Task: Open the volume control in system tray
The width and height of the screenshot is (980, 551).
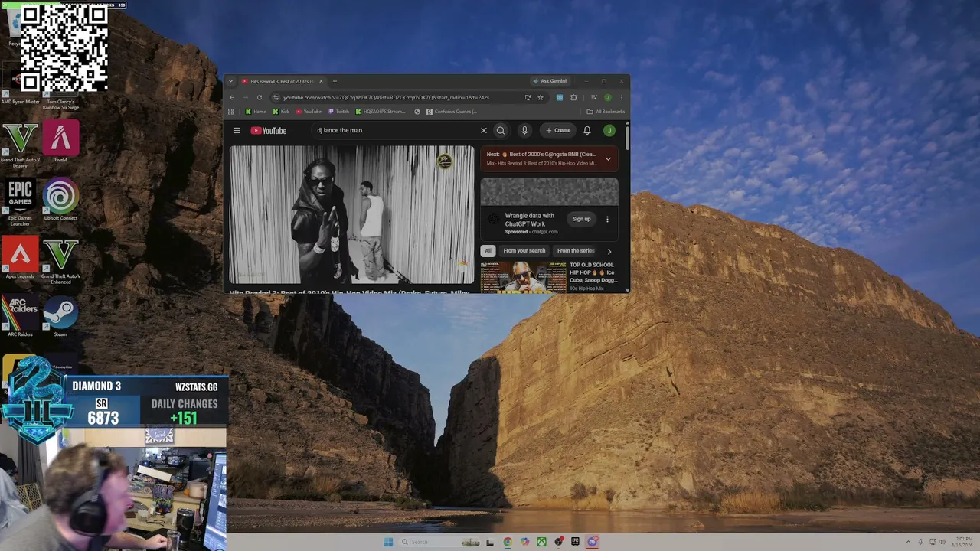Action: click(942, 542)
